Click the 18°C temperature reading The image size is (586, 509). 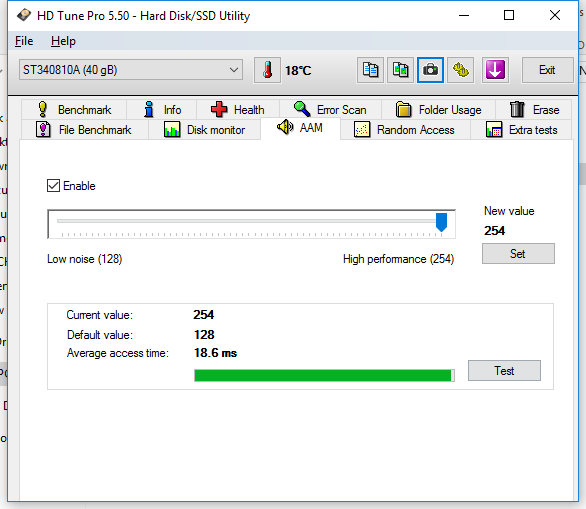[298, 71]
